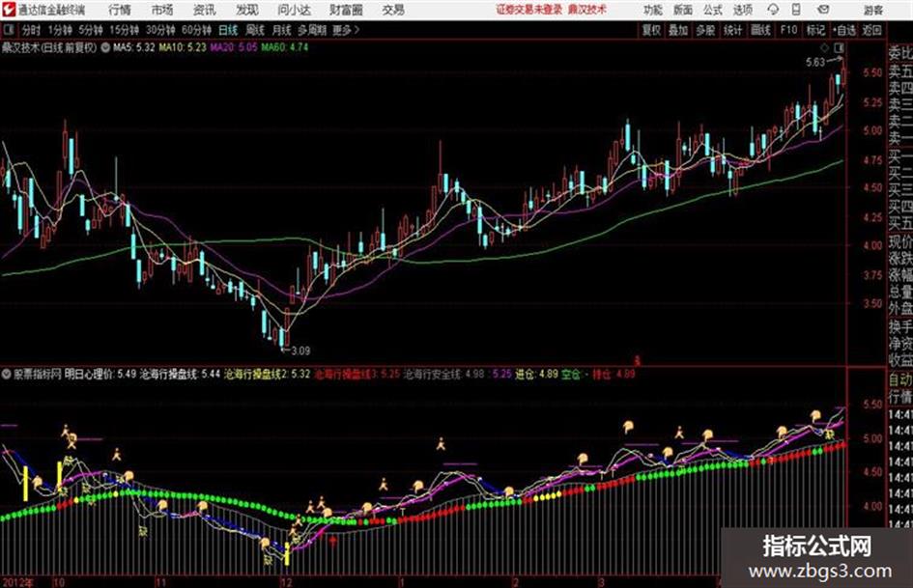Open the 版面 menu
The image size is (913, 588).
tap(683, 10)
